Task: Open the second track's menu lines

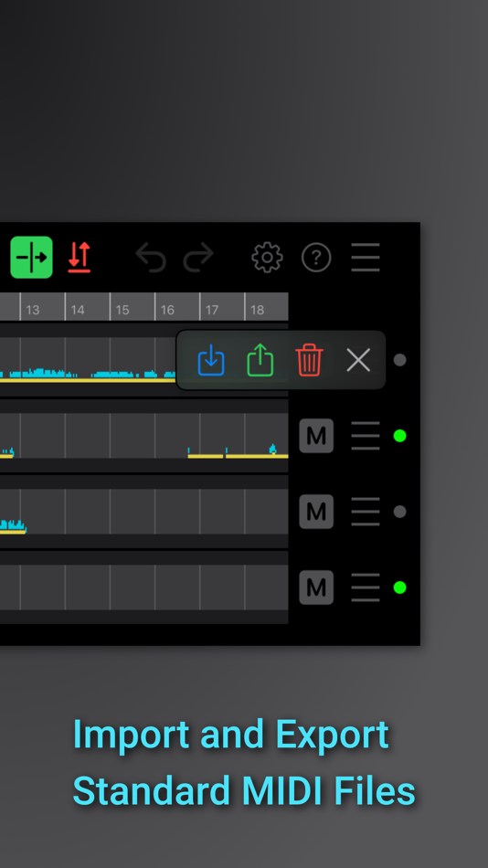Action: pos(366,436)
